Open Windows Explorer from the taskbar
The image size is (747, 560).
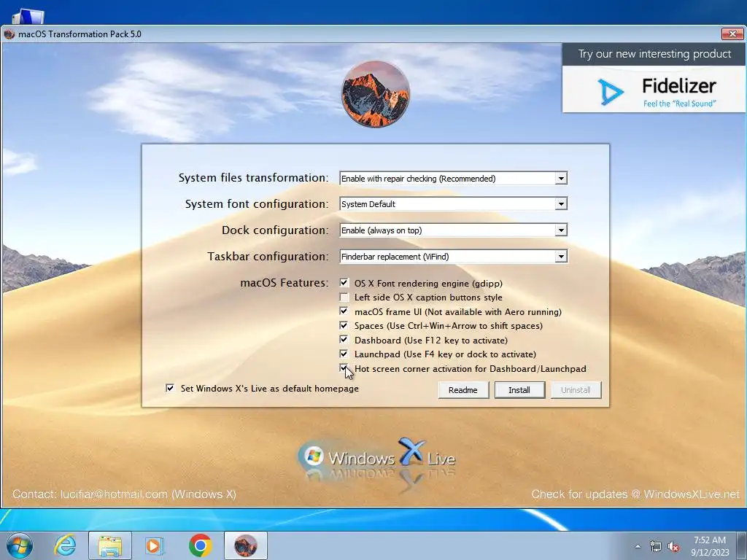point(110,545)
